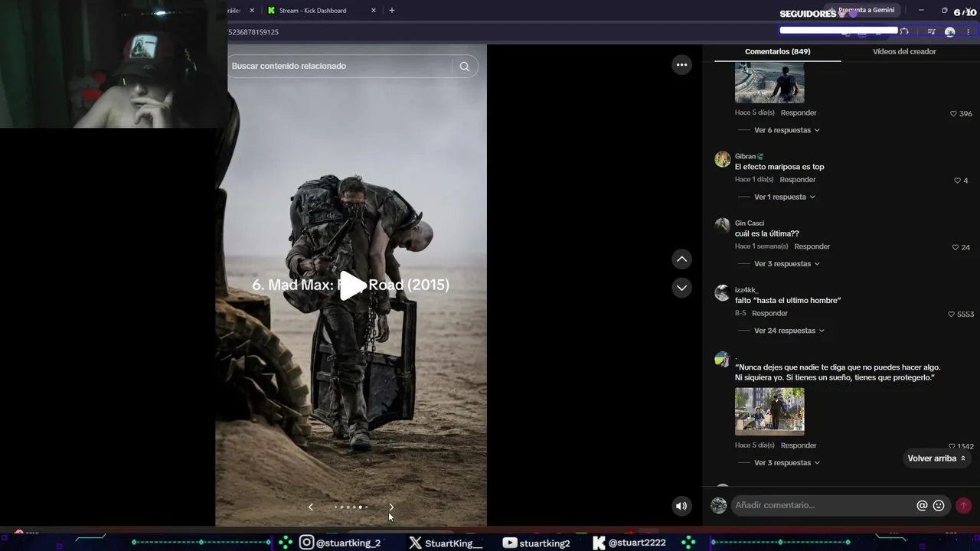Reply to Gibran's comment
Viewport: 980px width, 551px height.
coord(797,180)
